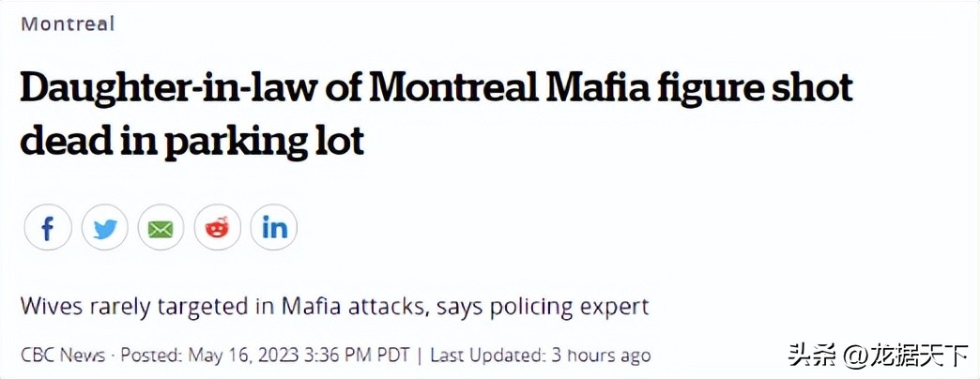Share article via email icon

coord(161,228)
